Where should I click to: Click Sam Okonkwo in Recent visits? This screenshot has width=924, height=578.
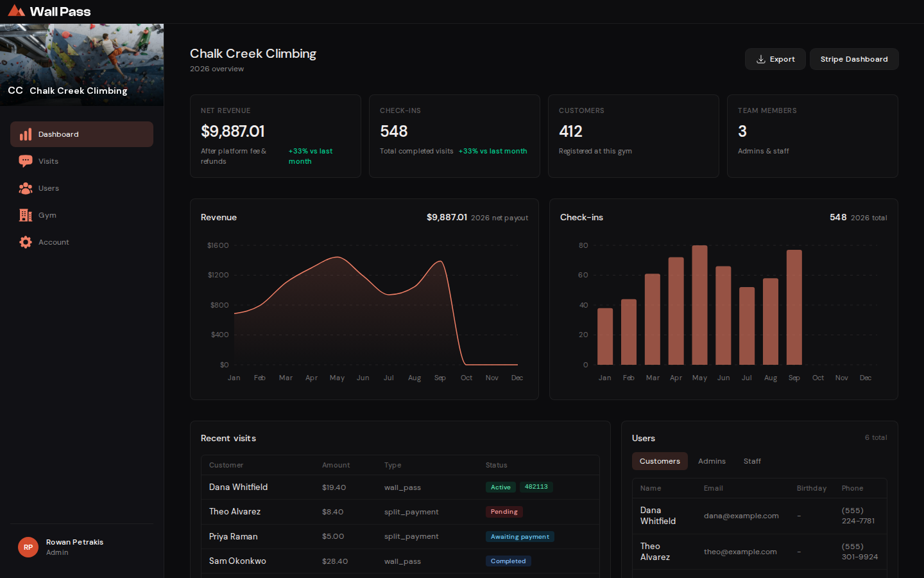pos(237,561)
